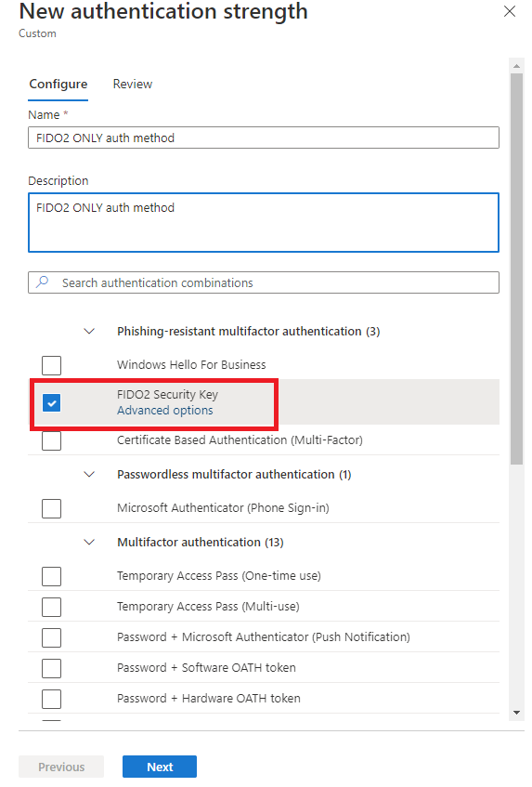
Task: Click the Next button
Action: [x=160, y=767]
